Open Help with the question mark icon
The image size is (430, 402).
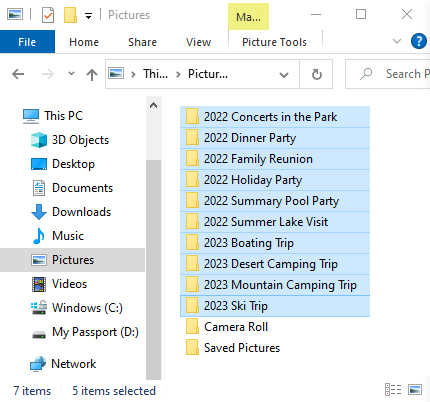[x=419, y=41]
